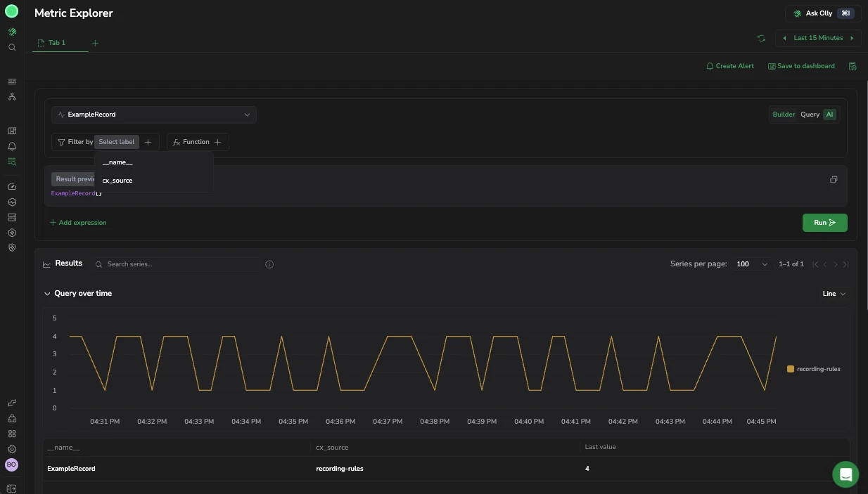
Task: Run the query
Action: [824, 223]
